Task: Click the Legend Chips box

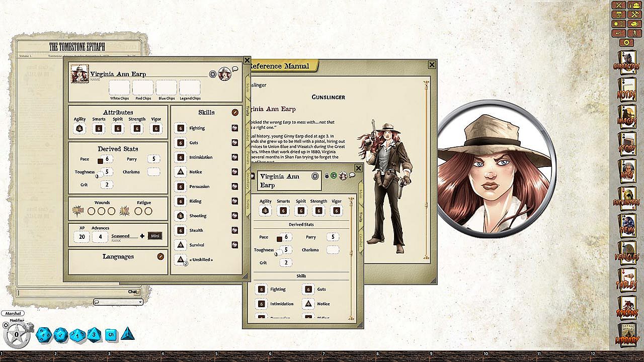Action: (x=190, y=87)
